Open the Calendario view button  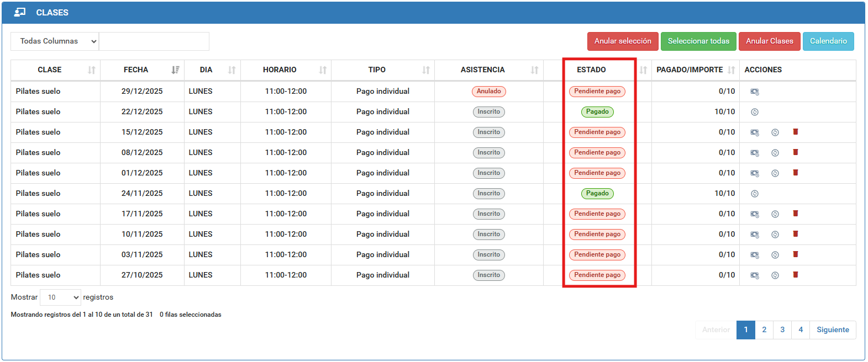[x=828, y=41]
